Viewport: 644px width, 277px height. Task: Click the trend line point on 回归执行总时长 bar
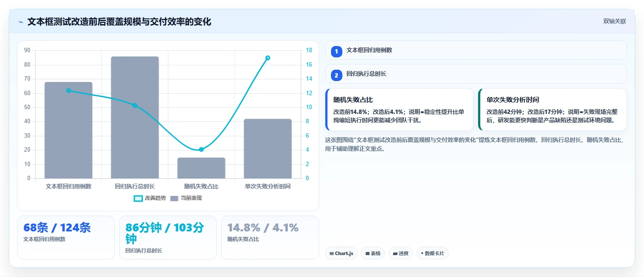(135, 106)
